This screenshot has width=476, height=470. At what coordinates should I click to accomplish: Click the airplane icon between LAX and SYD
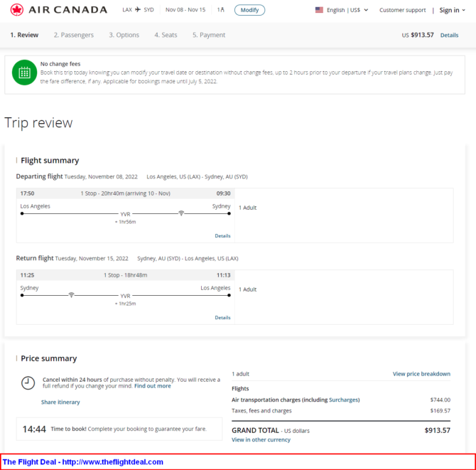(138, 9)
